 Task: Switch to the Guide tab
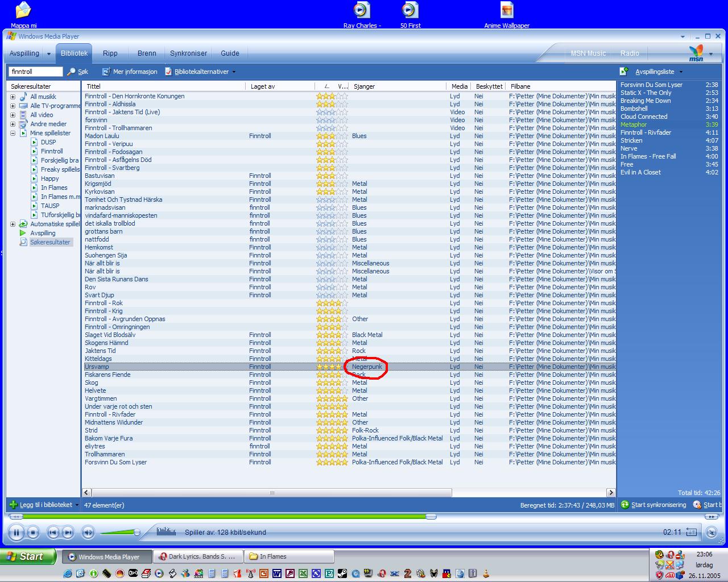coord(230,53)
